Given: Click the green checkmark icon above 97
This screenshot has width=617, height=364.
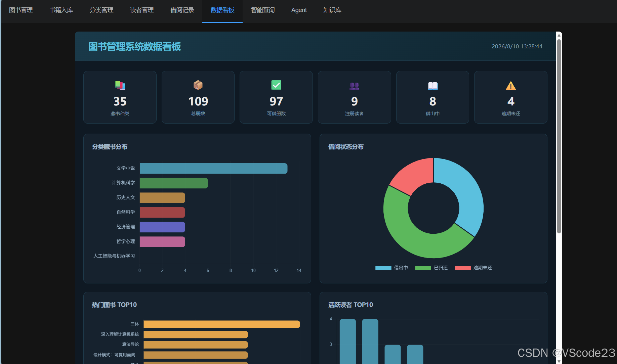Looking at the screenshot, I should point(276,85).
